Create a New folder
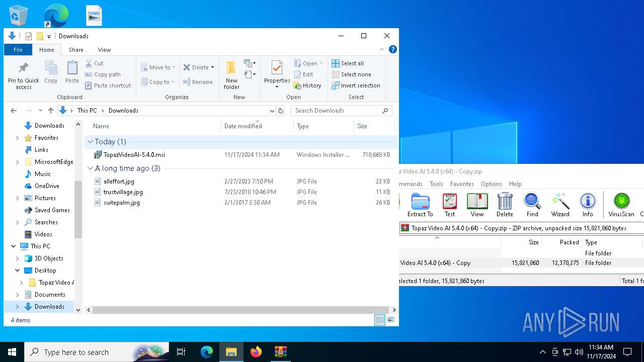 tap(231, 75)
